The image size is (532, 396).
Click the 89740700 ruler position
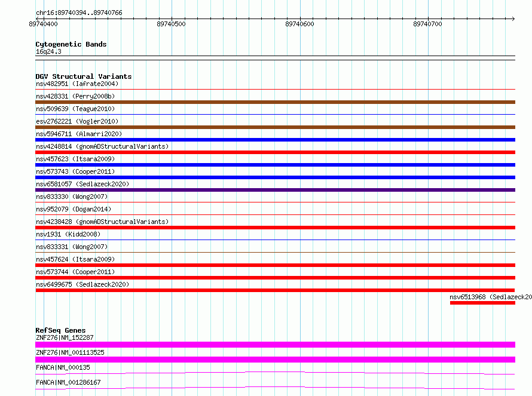427,24
